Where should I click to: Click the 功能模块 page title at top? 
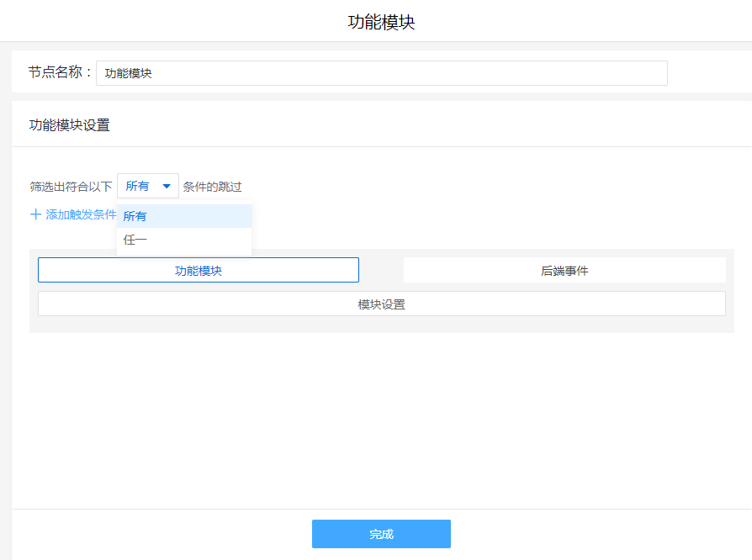pos(381,22)
